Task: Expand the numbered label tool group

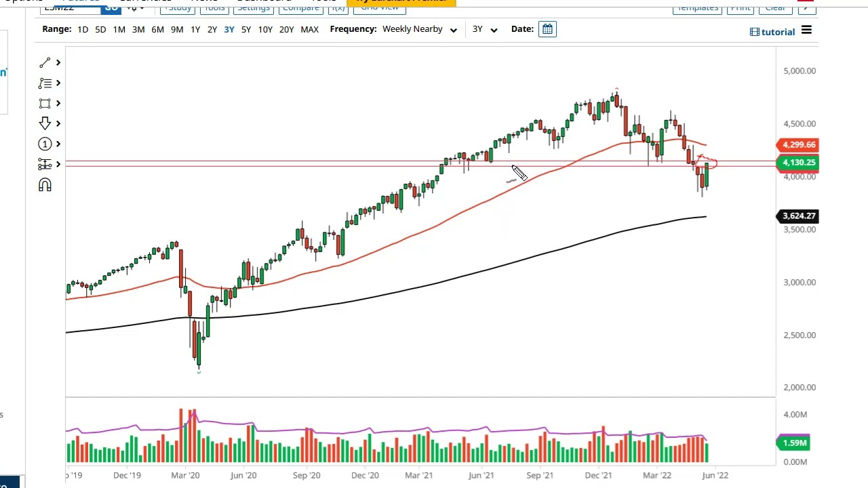Action: click(x=58, y=144)
